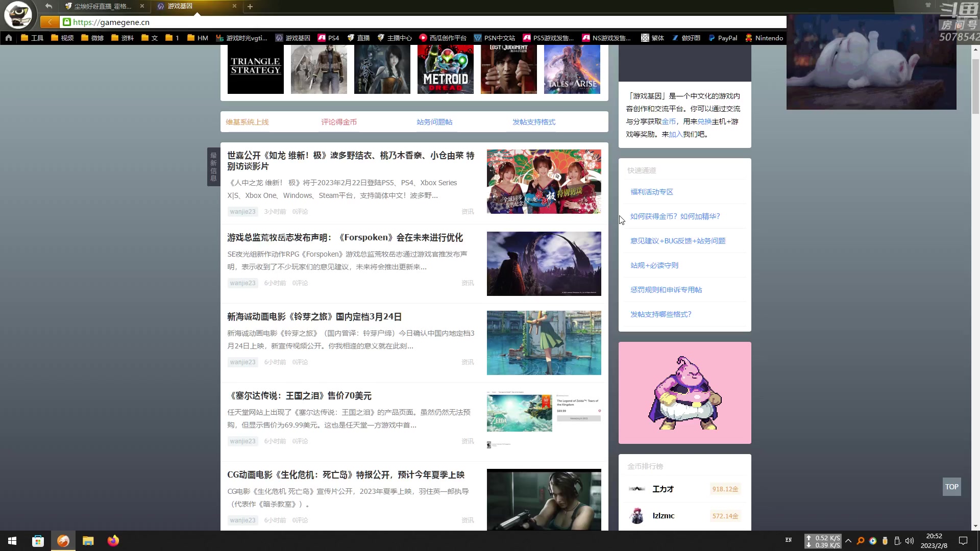Open the 工具 bookmarks folder
Image resolution: width=980 pixels, height=551 pixels.
click(32, 38)
